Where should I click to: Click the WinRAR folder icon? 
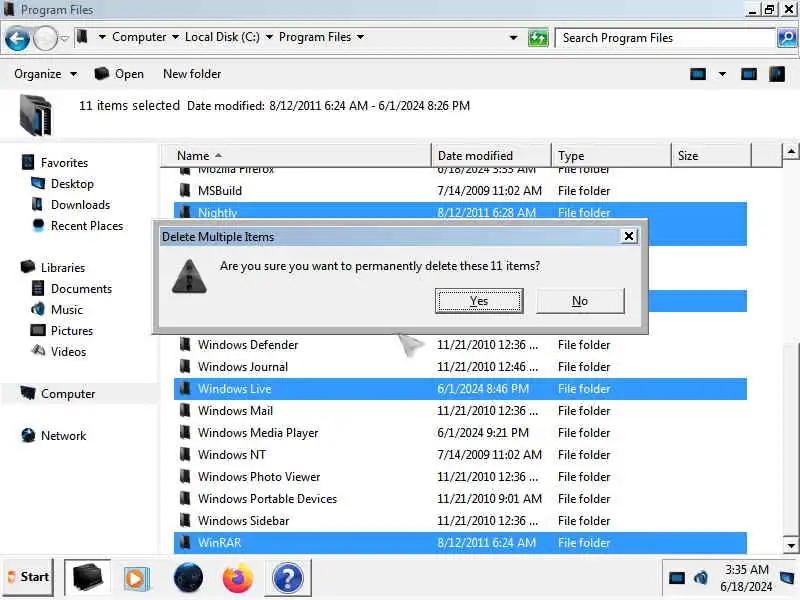tap(186, 542)
